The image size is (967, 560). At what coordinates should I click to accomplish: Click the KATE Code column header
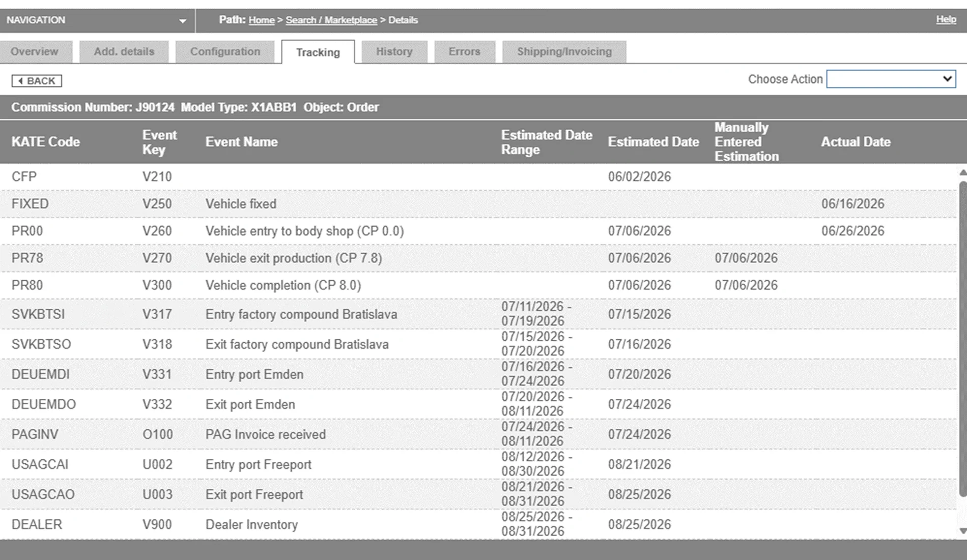pyautogui.click(x=46, y=142)
